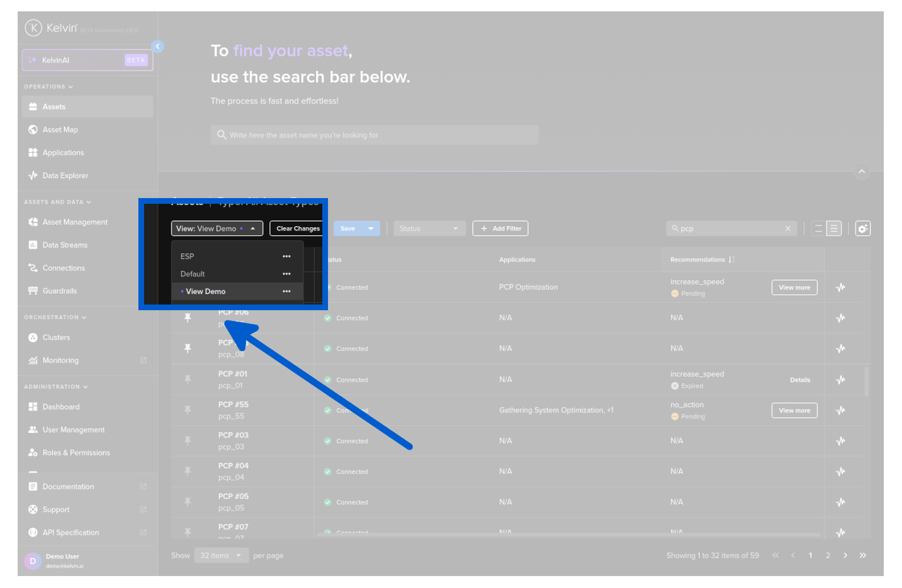Pin the PCP #55 asset row

(187, 410)
